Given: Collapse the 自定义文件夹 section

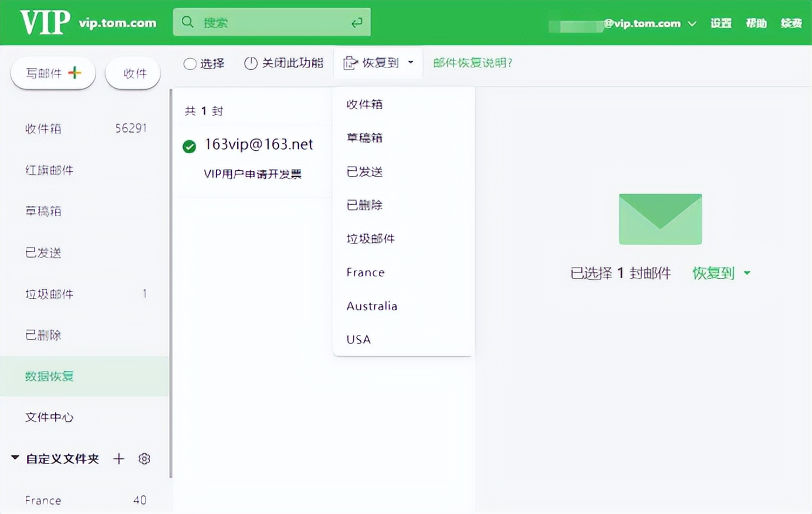Looking at the screenshot, I should pos(14,458).
